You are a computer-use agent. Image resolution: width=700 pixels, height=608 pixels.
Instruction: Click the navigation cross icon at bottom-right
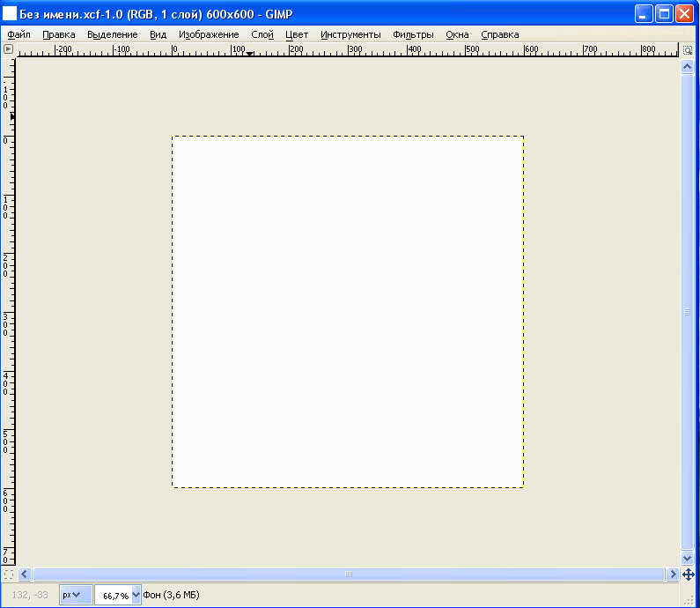click(688, 575)
